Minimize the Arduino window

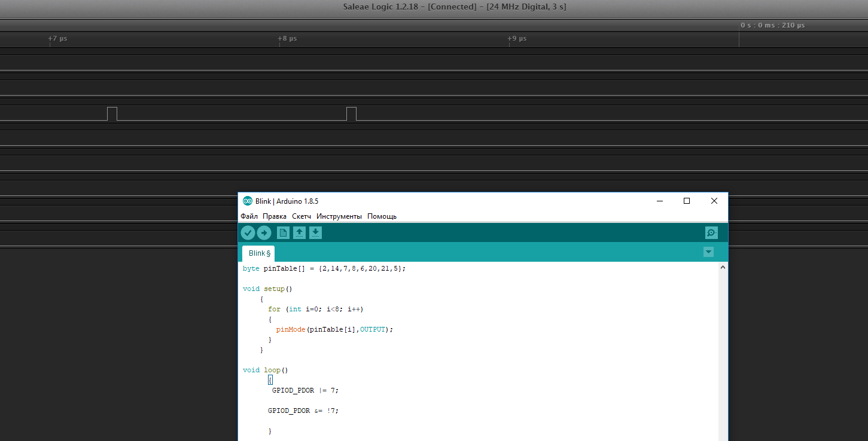[x=660, y=201]
